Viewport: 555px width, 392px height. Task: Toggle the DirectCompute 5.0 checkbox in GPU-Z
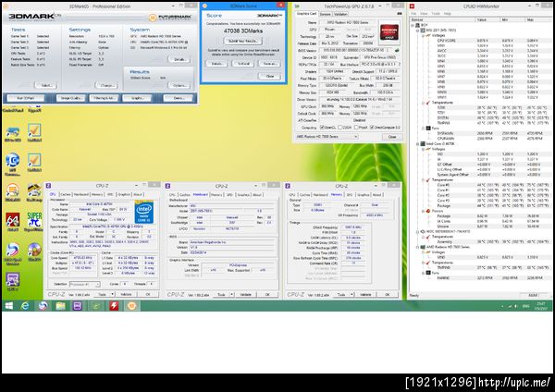coord(373,128)
